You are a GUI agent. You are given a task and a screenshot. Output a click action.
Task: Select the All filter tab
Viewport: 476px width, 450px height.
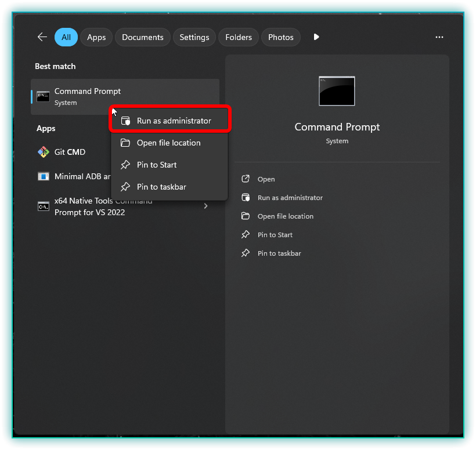66,37
